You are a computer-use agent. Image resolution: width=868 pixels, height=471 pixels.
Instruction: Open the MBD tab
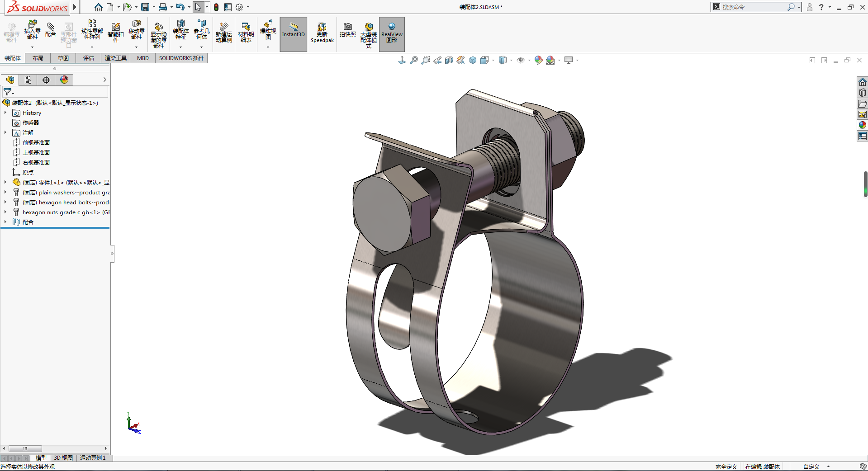pos(143,58)
